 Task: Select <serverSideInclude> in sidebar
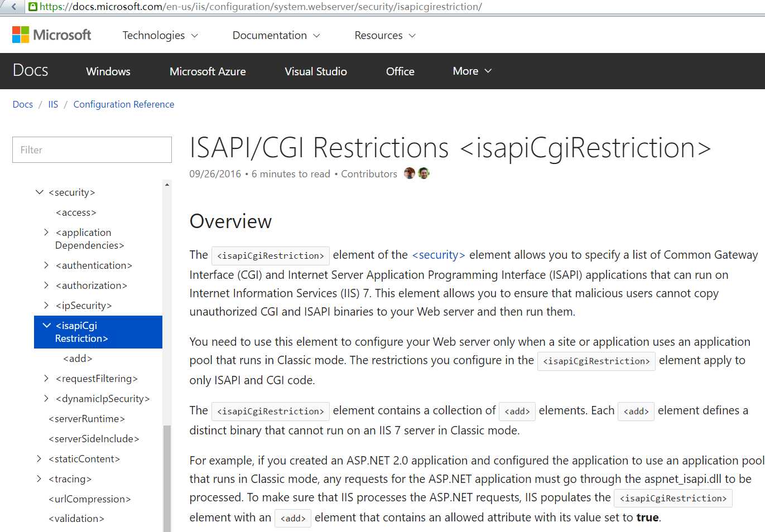pos(94,439)
